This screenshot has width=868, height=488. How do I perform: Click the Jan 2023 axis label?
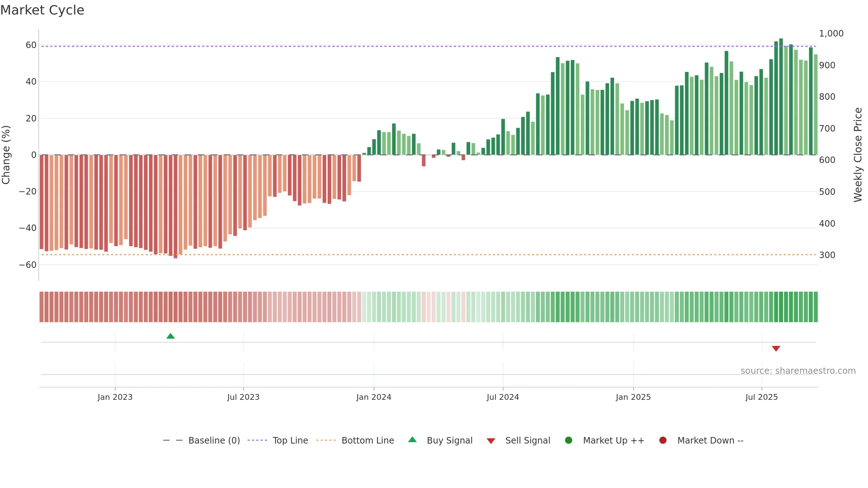coord(115,397)
